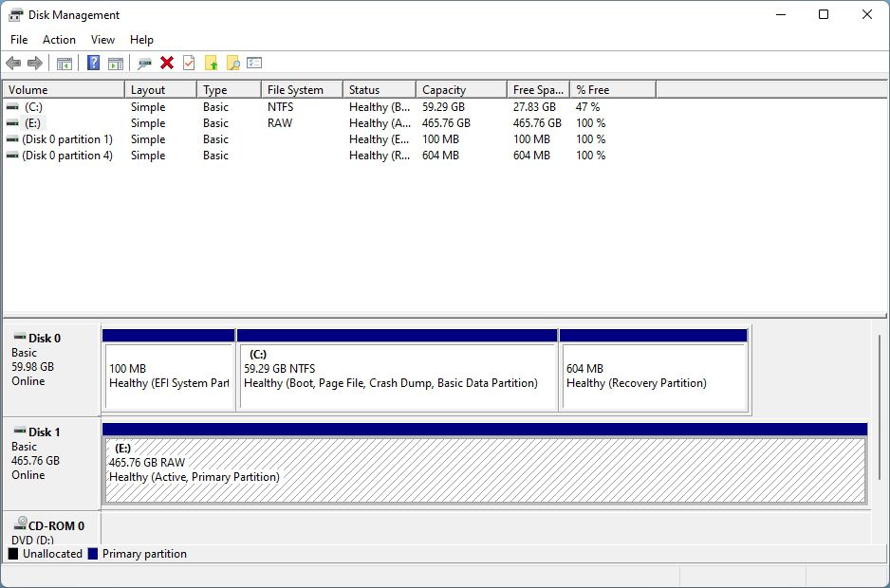Click the Properties checkmark page icon
The width and height of the screenshot is (890, 588).
189,64
